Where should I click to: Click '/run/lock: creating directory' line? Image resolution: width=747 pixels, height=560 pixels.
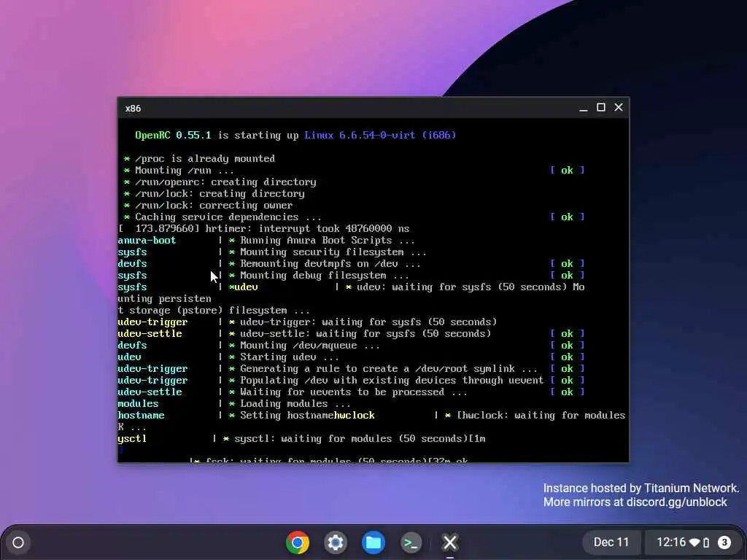(x=220, y=194)
